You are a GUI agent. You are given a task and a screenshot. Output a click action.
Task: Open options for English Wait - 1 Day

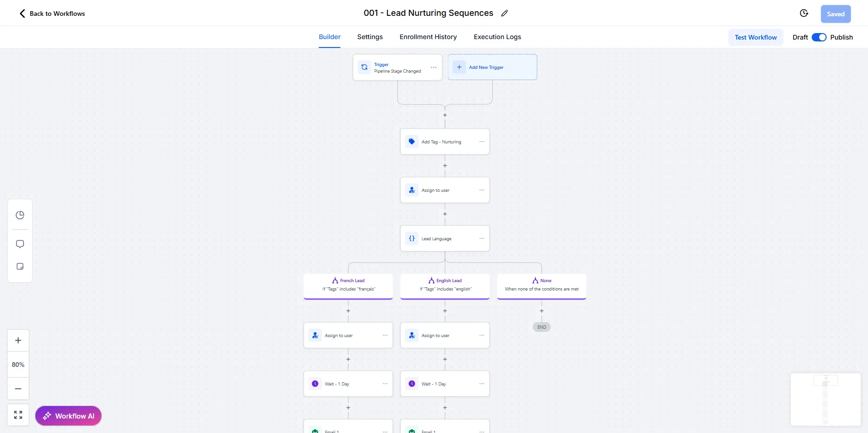[481, 384]
